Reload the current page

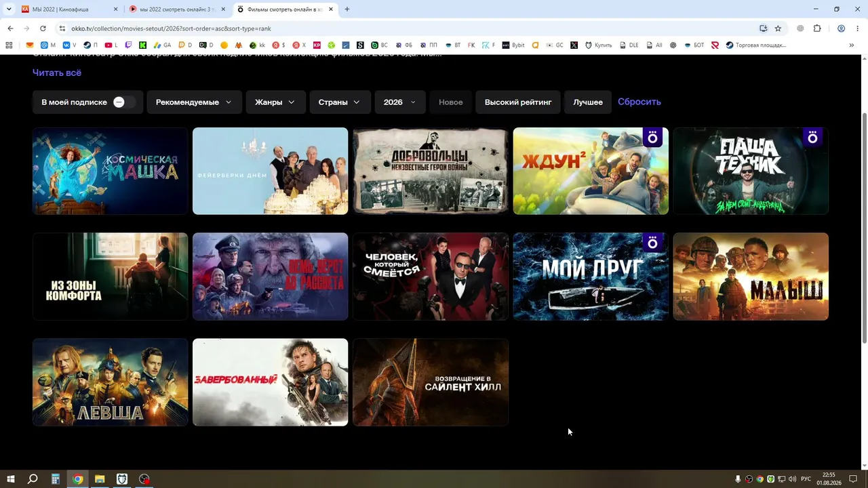click(x=43, y=28)
